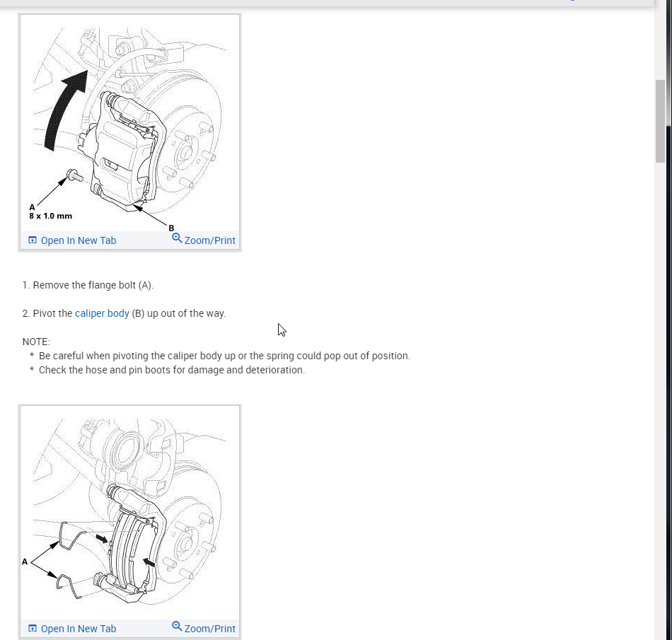Click the vertical scrollbar thumb

click(660, 121)
